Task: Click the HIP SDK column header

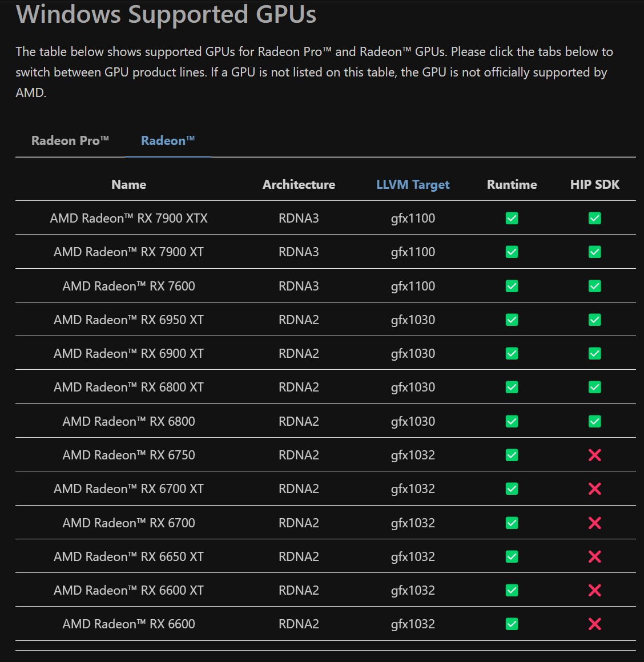Action: click(595, 184)
